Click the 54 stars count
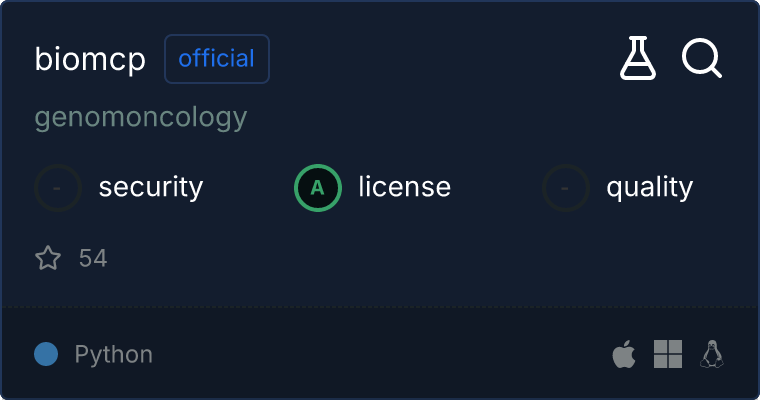 point(93,259)
